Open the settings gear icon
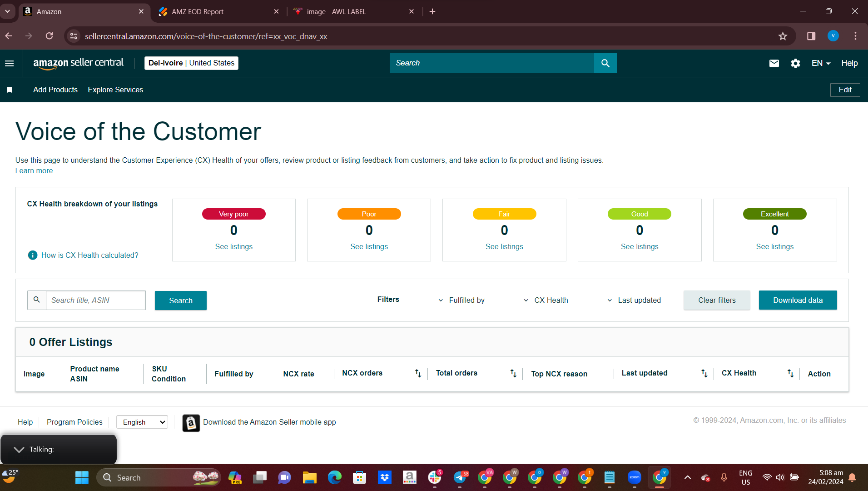 795,63
